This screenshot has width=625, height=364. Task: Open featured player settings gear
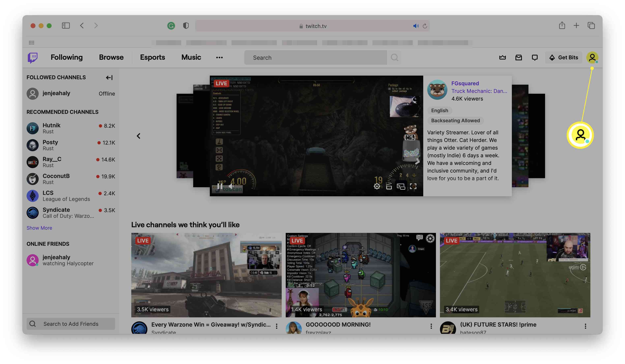coord(377,186)
